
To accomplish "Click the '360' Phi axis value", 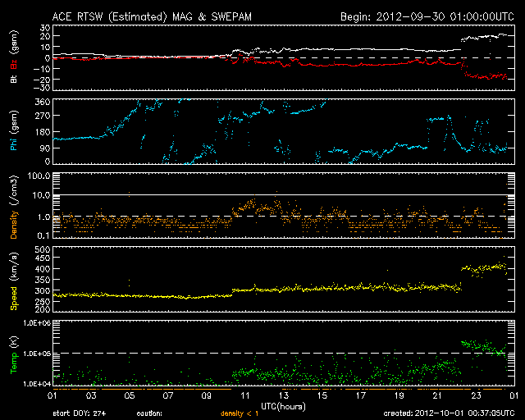I will [43, 102].
